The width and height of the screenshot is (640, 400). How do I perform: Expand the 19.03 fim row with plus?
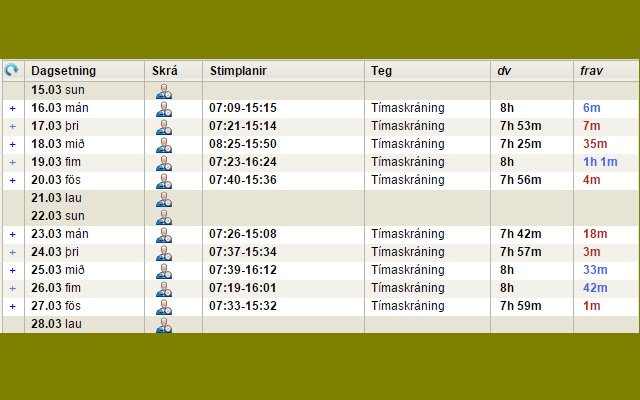[x=13, y=162]
